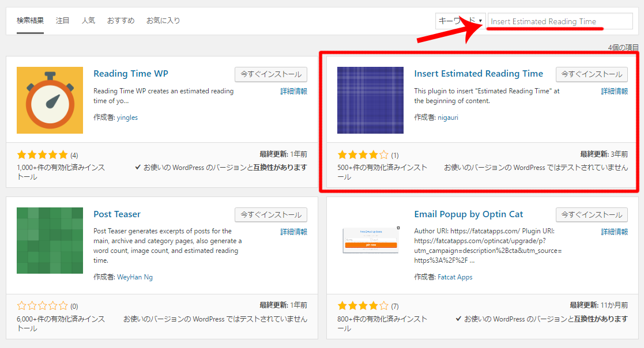The height and width of the screenshot is (348, 644).
Task: Click the five-star rating of Reading Time WP
Action: pyautogui.click(x=42, y=155)
